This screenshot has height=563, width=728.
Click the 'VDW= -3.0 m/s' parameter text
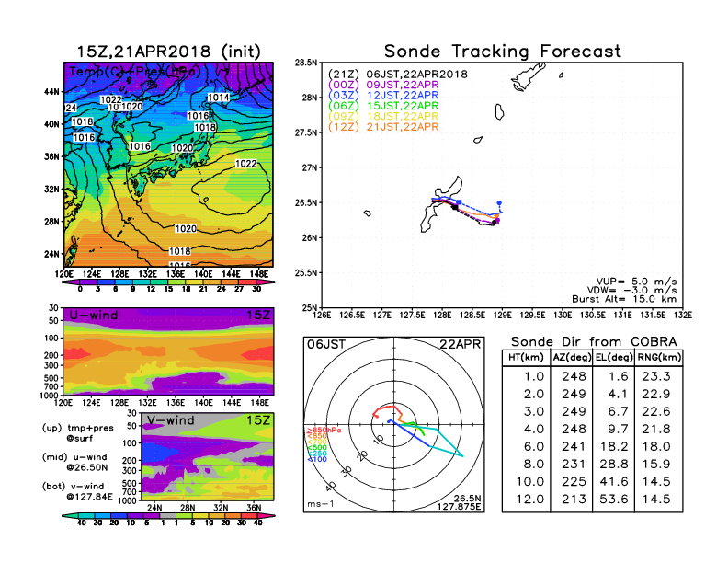point(631,291)
